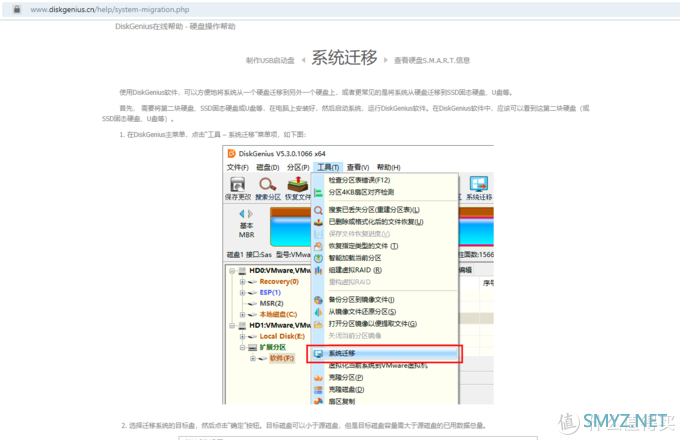The height and width of the screenshot is (440, 680).
Task: Click the 克隆磁盘(D) menu icon
Action: (x=318, y=390)
